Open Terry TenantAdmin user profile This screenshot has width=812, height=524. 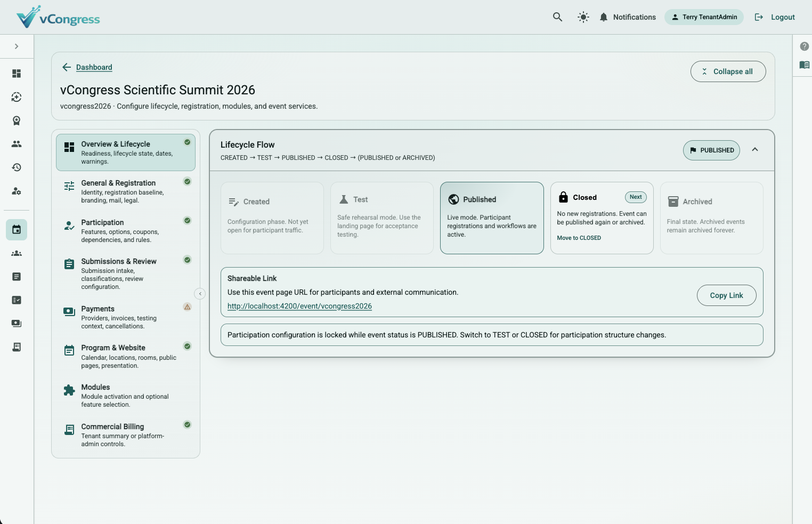(x=704, y=17)
